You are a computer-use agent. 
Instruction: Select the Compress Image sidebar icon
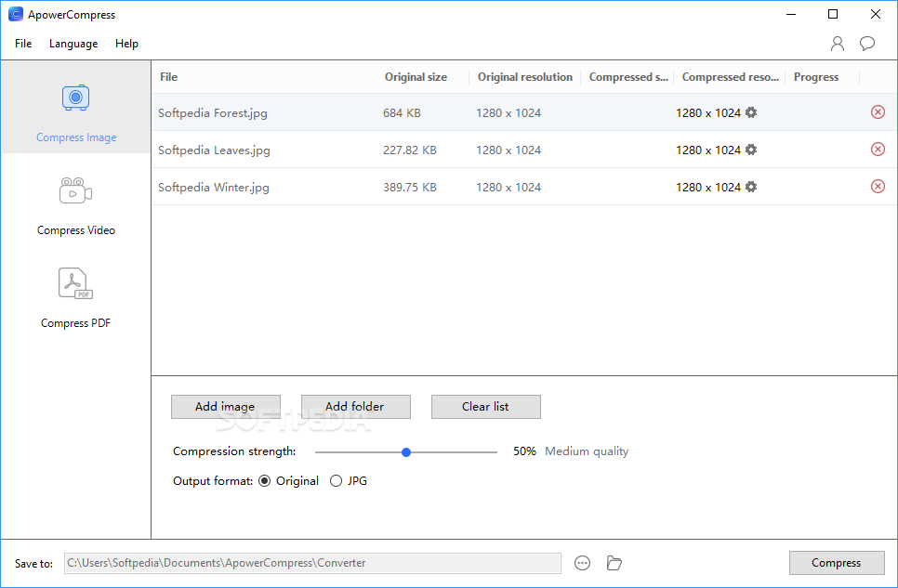[75, 98]
